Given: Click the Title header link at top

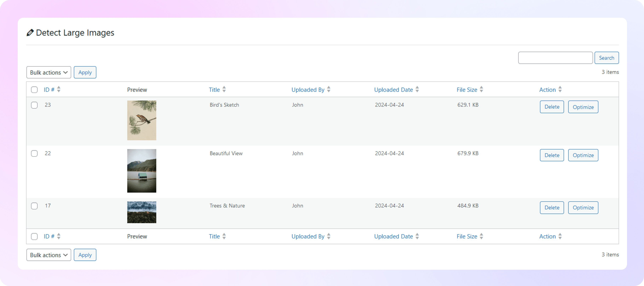Looking at the screenshot, I should tap(214, 90).
